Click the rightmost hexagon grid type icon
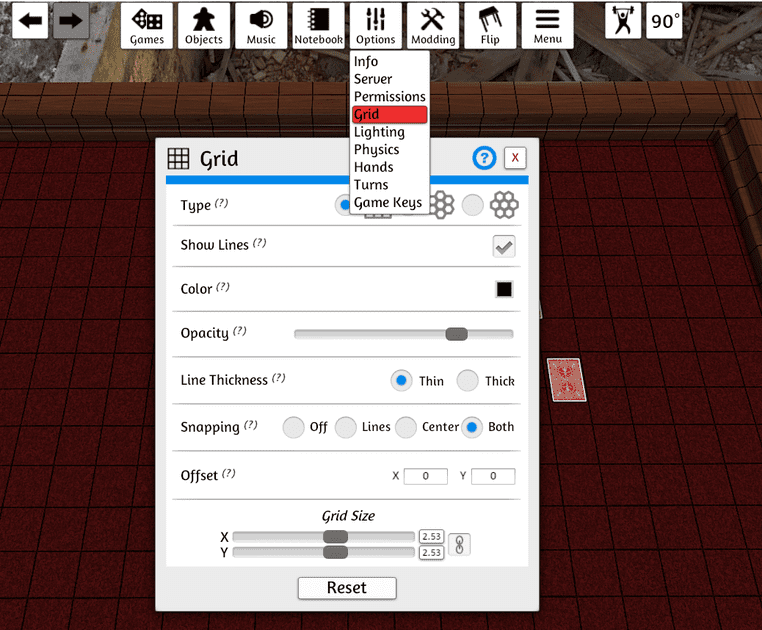 pyautogui.click(x=504, y=205)
